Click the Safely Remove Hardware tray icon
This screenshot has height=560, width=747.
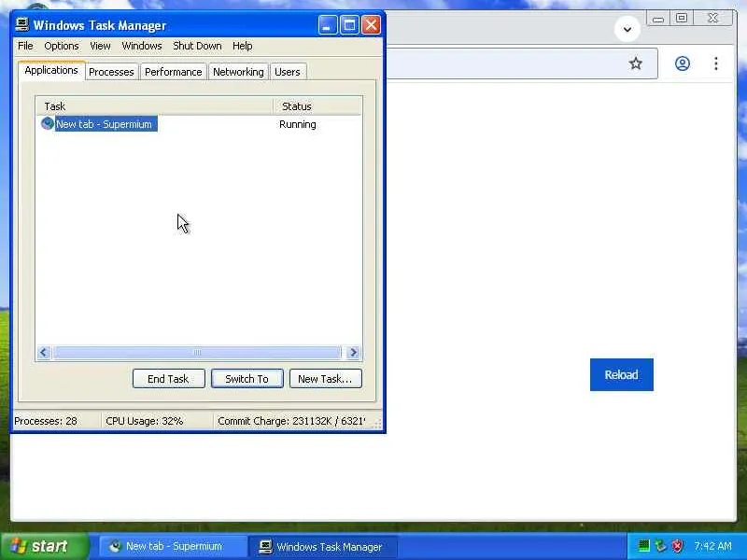pyautogui.click(x=660, y=546)
